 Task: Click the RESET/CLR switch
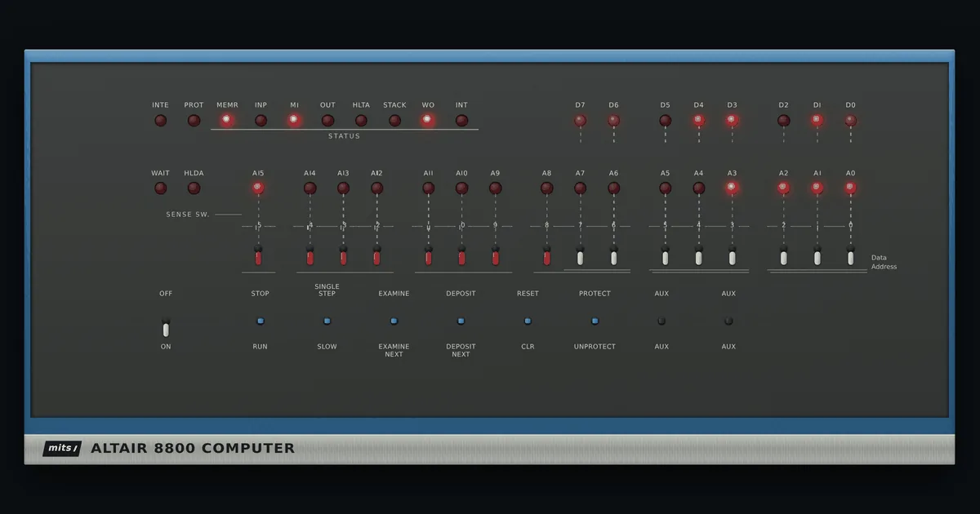(528, 321)
